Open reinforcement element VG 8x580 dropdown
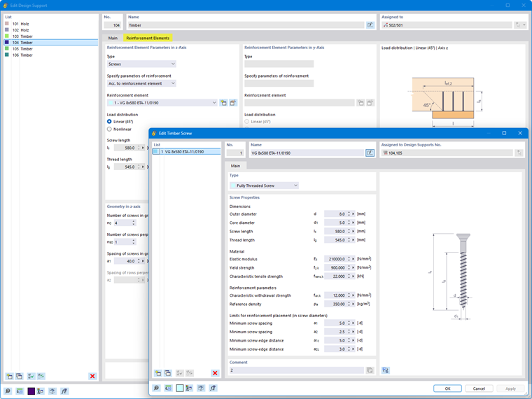The height and width of the screenshot is (399, 532). [162, 103]
